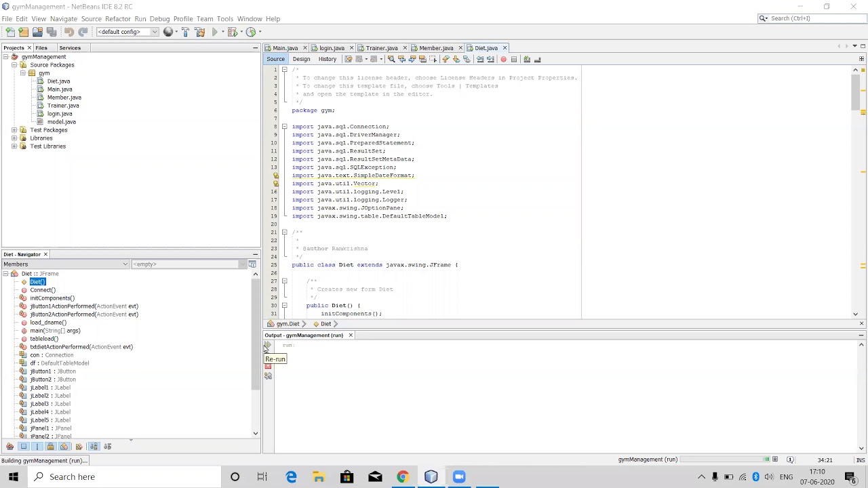Screen dimensions: 868x488
Task: Click the Shift Line Left icon
Action: [479, 59]
